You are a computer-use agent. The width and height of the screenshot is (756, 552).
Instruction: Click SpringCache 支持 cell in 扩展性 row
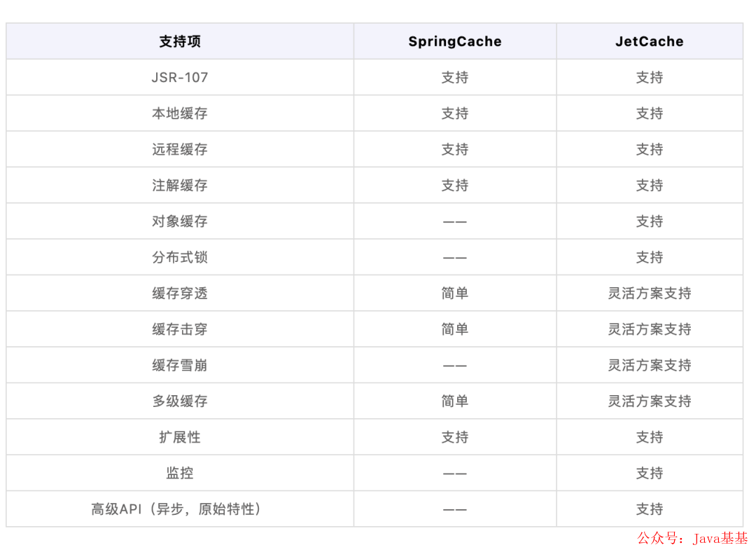coord(455,437)
